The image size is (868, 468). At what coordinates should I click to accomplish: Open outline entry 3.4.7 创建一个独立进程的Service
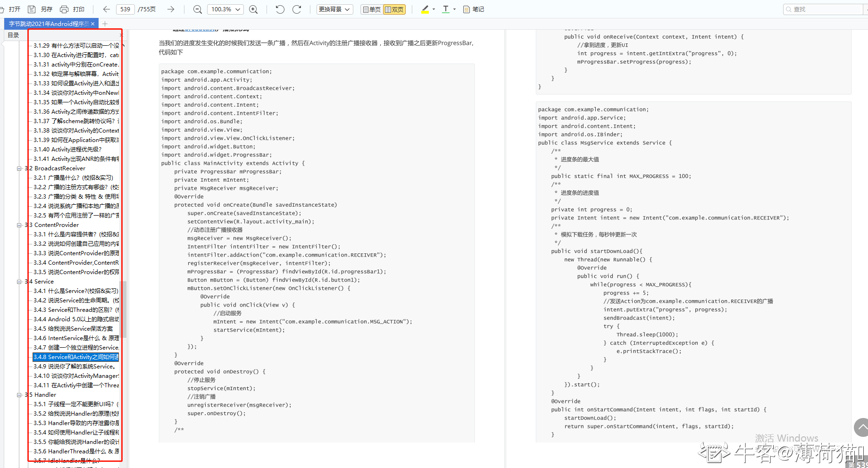pyautogui.click(x=76, y=348)
